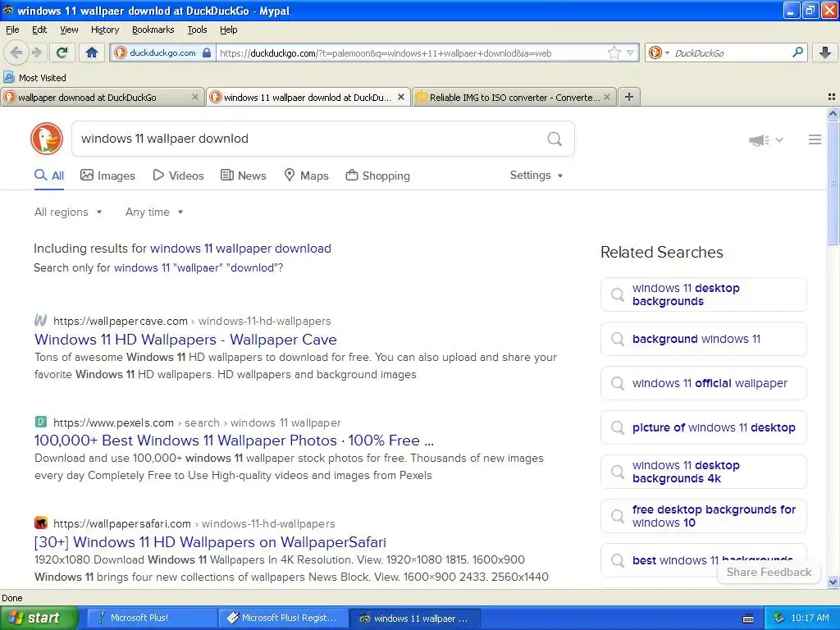Expand the All regions filter
The height and width of the screenshot is (630, 840).
click(x=68, y=212)
